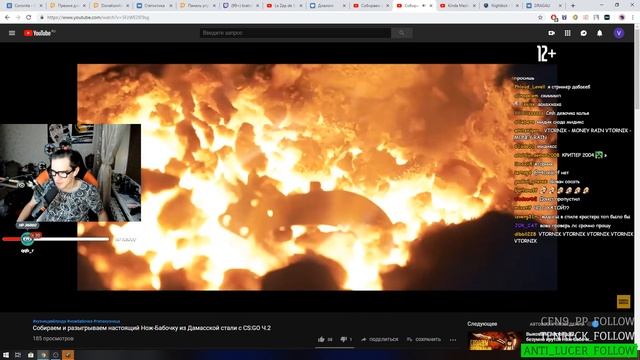Screen dimensions: 640x360
Task: Open the YouTube apps grid
Action: click(567, 33)
